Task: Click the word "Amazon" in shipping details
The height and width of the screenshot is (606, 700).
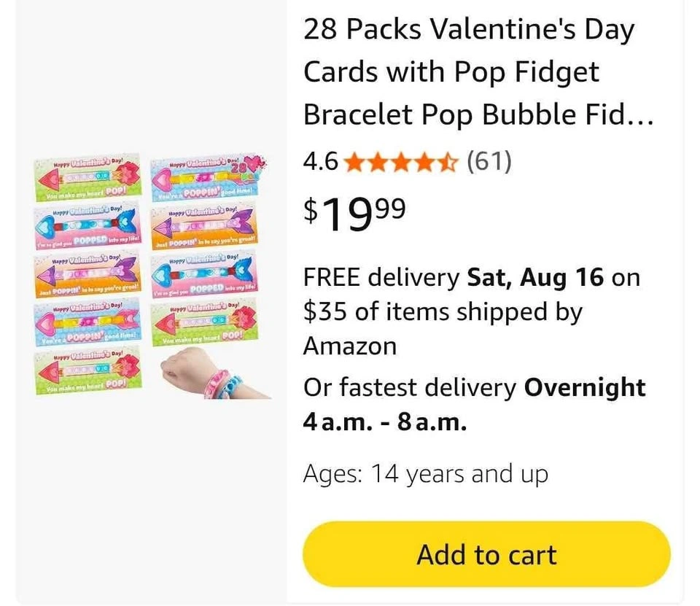Action: pyautogui.click(x=350, y=346)
